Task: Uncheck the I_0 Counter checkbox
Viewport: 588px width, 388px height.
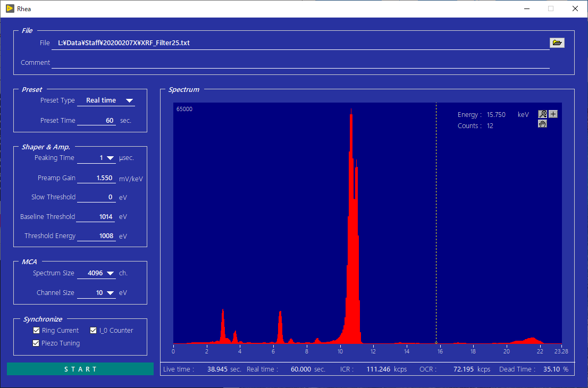Action: (x=94, y=330)
